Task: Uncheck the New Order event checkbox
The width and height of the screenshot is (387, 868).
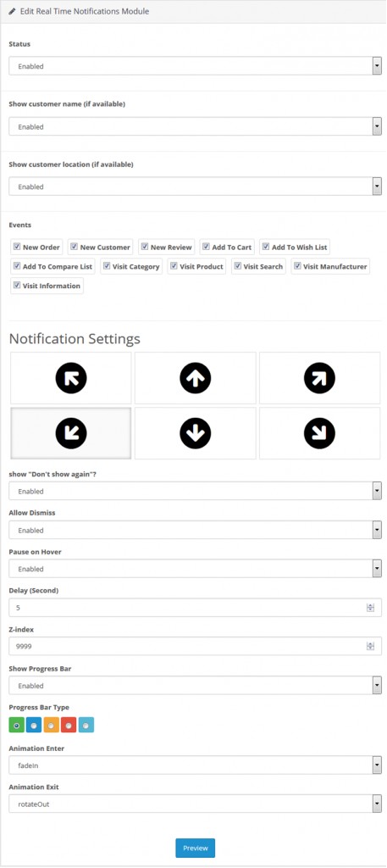Action: pos(17,247)
